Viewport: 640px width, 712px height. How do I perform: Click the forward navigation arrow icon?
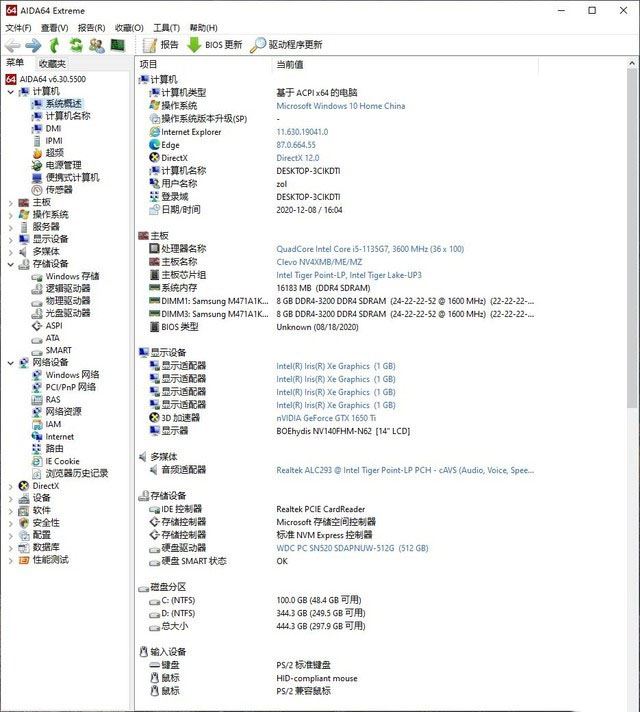pos(33,45)
